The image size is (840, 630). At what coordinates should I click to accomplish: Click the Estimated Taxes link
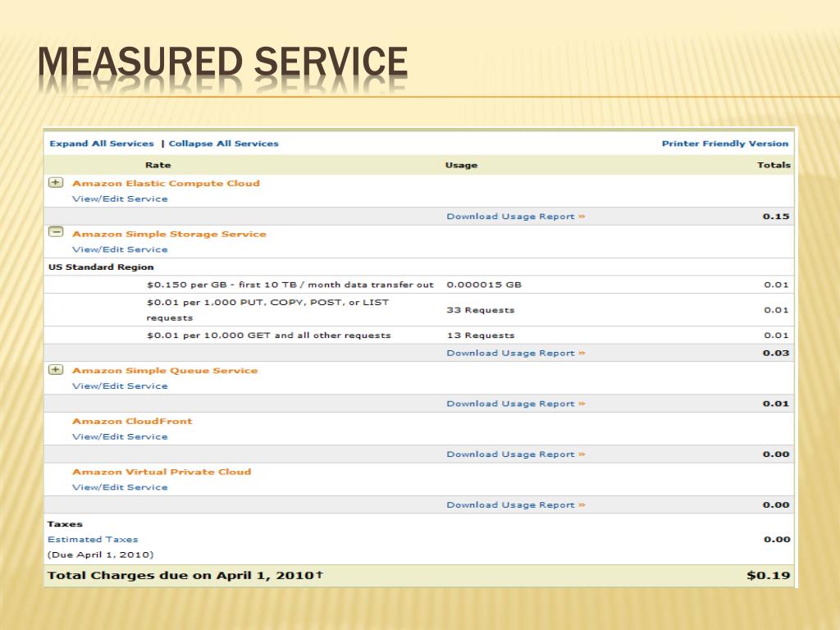(x=93, y=540)
